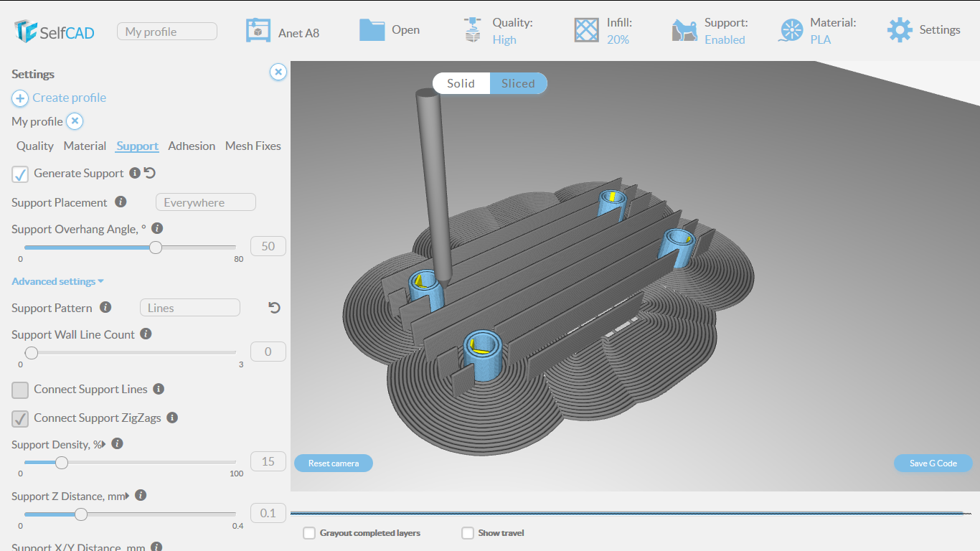Viewport: 980px width, 551px height.
Task: Open Quality High setting
Action: 504,39
